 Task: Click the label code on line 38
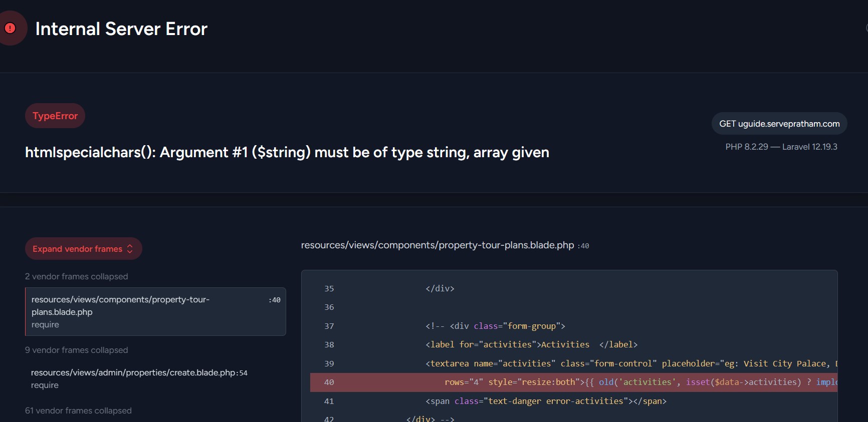pos(531,345)
